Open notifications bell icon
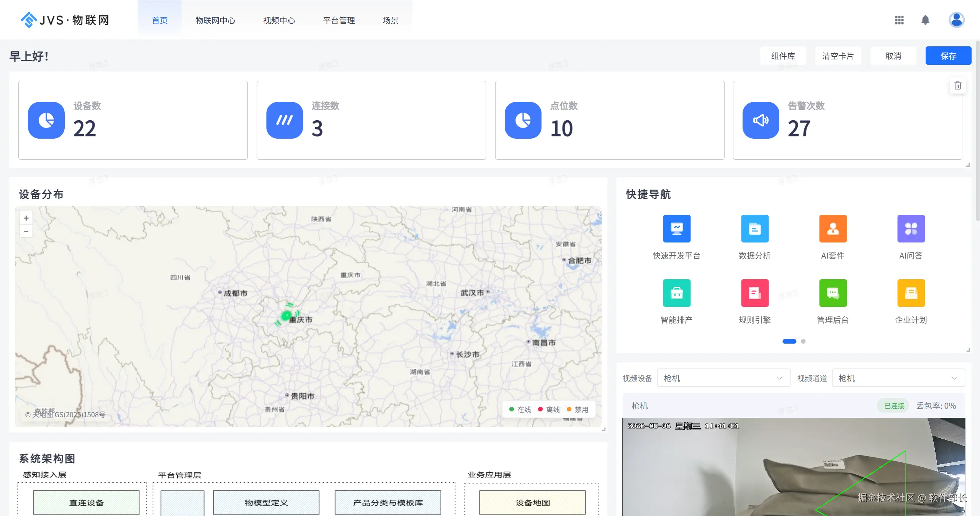 (925, 20)
